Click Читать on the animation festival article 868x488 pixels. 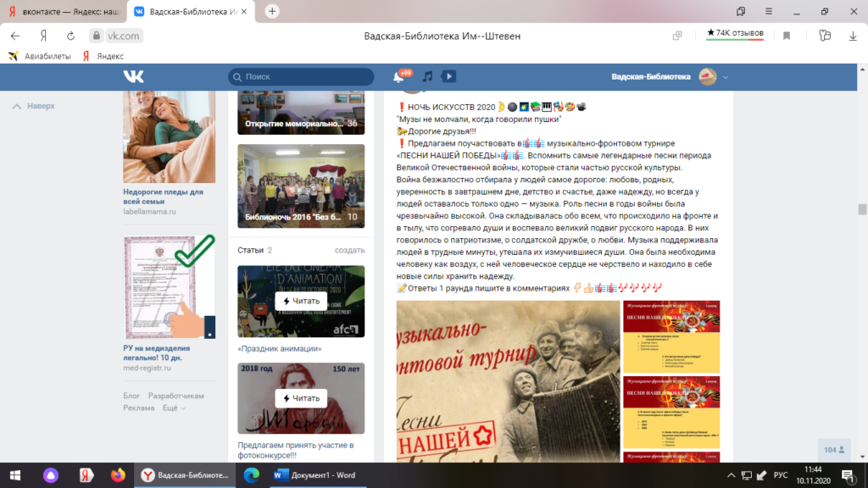301,301
